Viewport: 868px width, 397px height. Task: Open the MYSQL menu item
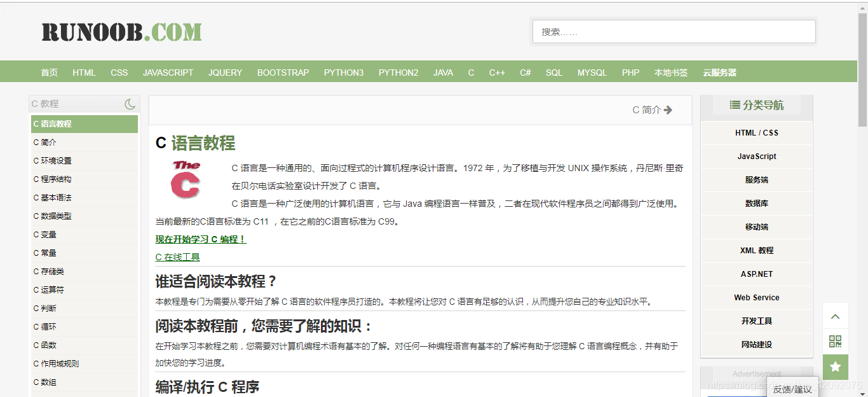(x=592, y=72)
